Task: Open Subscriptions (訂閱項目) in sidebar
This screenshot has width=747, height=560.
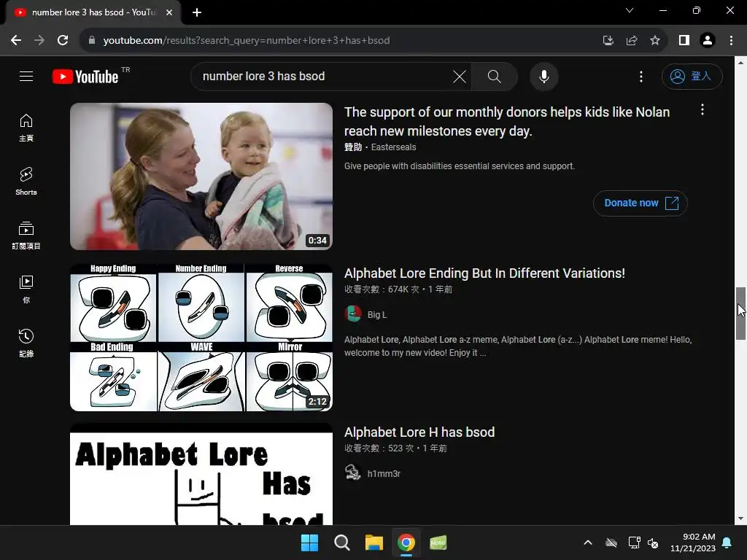Action: (x=26, y=236)
